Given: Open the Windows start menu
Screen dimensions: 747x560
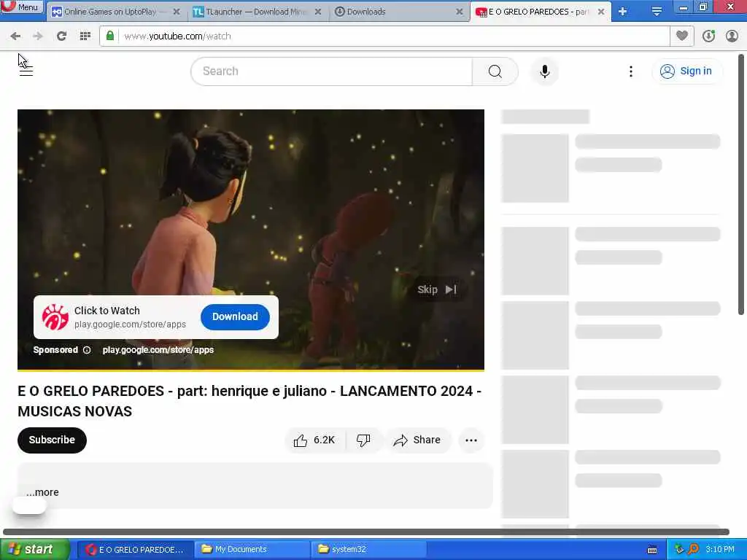Looking at the screenshot, I should click(34, 550).
